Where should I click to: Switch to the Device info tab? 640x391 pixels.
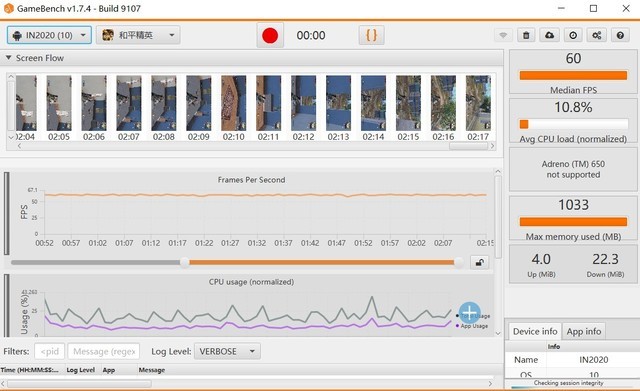[535, 331]
